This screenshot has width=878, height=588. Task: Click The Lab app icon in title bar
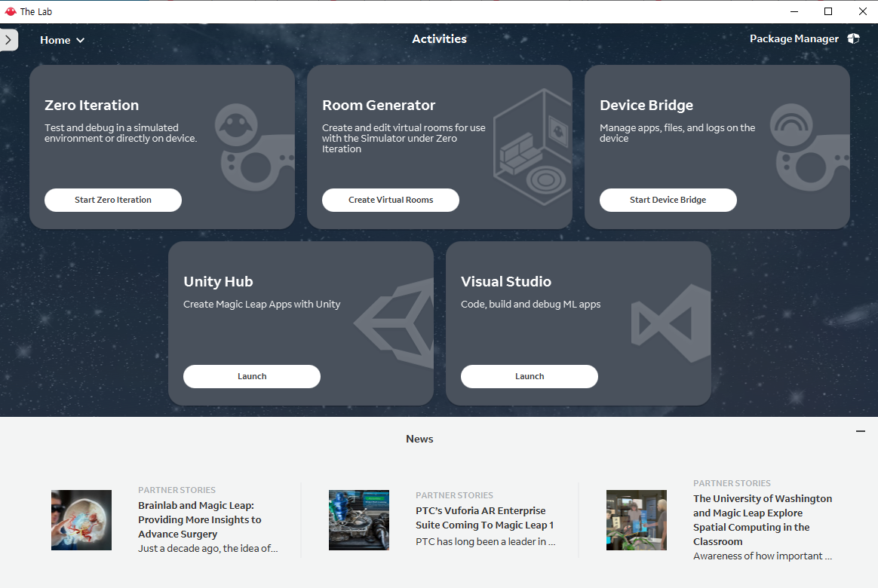coord(10,11)
